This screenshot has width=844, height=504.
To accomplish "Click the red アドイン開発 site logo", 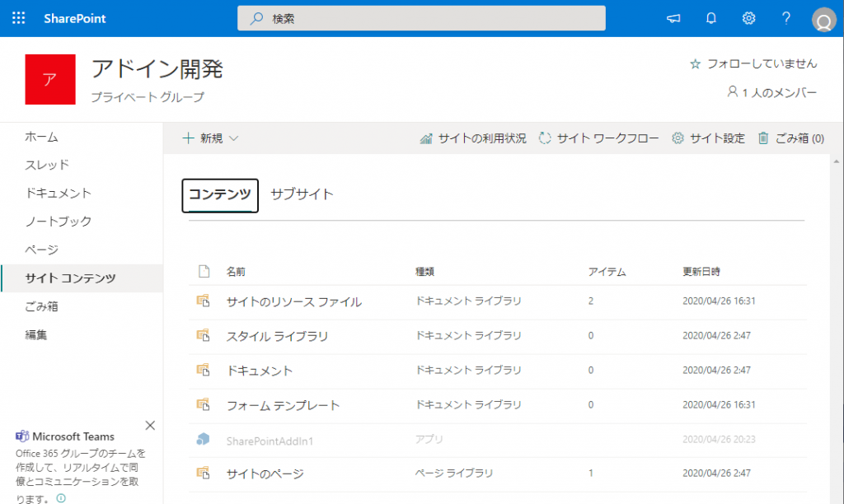I will click(x=50, y=79).
